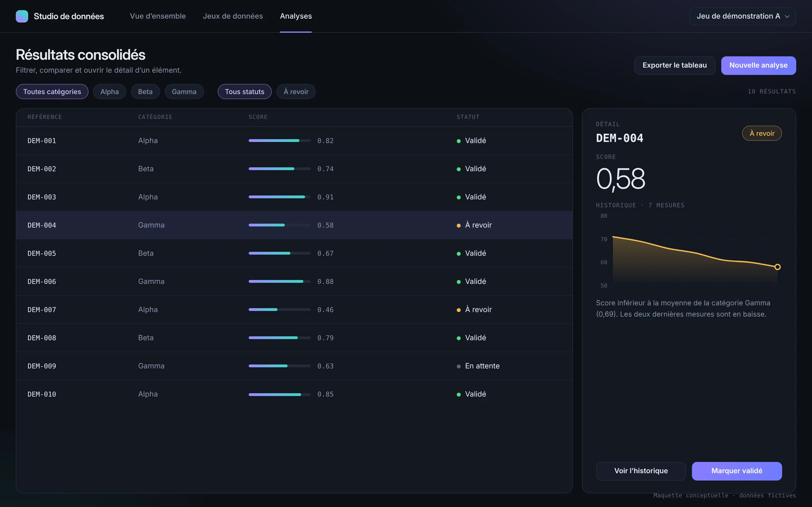The width and height of the screenshot is (812, 507).
Task: Open the Jeu de démonstration A selector
Action: click(x=743, y=16)
